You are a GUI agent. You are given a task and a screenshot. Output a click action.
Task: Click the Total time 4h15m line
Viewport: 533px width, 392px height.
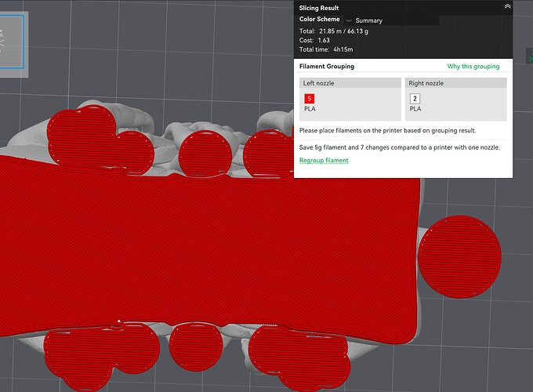point(326,49)
